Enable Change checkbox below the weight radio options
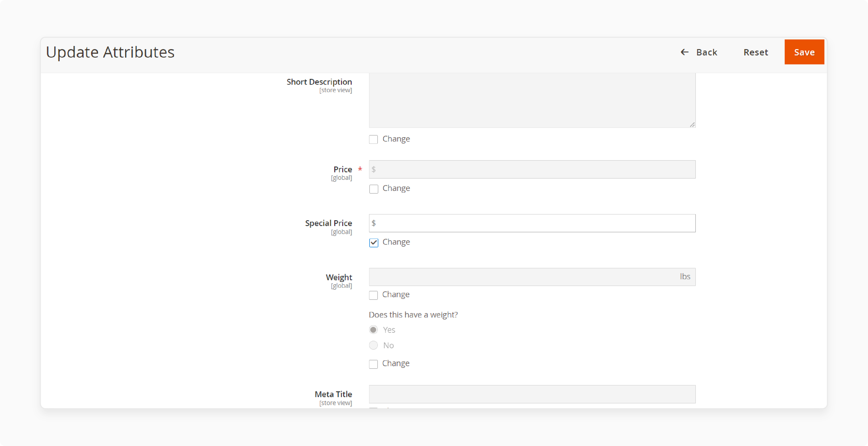The image size is (868, 446). click(x=373, y=364)
